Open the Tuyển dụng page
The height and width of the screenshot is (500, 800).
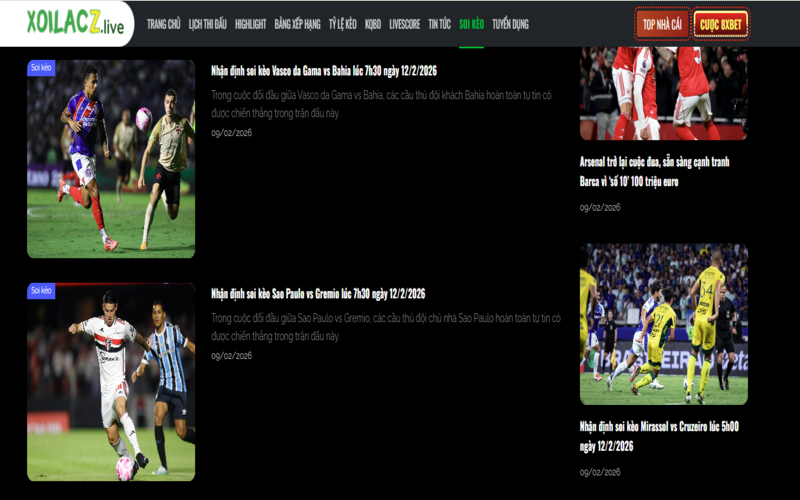coord(510,24)
